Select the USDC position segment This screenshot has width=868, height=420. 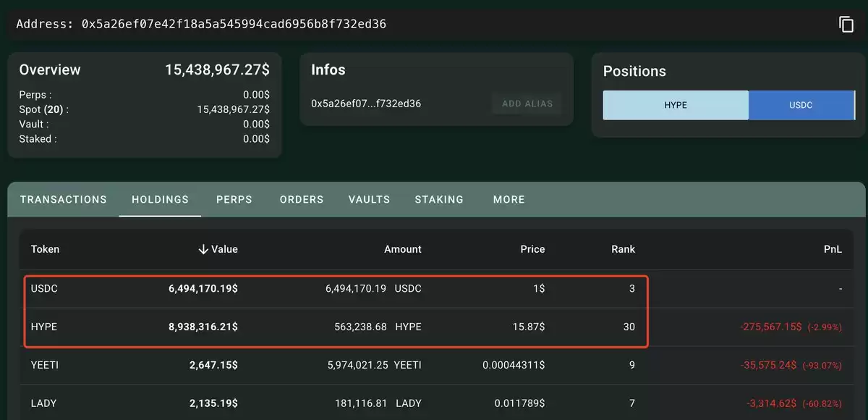801,105
